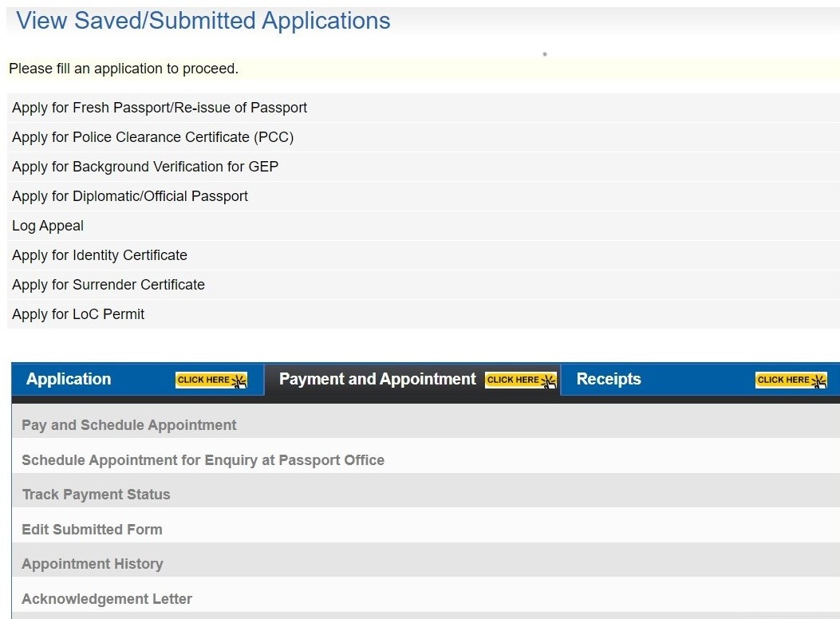This screenshot has height=619, width=840.
Task: Choose Apply for Surrender Certificate
Action: (x=108, y=285)
